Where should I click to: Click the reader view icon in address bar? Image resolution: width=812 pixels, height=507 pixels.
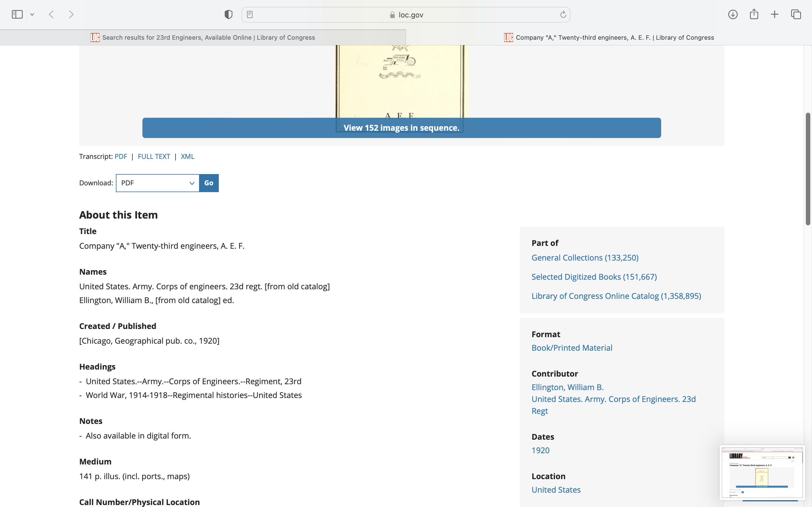pyautogui.click(x=250, y=14)
